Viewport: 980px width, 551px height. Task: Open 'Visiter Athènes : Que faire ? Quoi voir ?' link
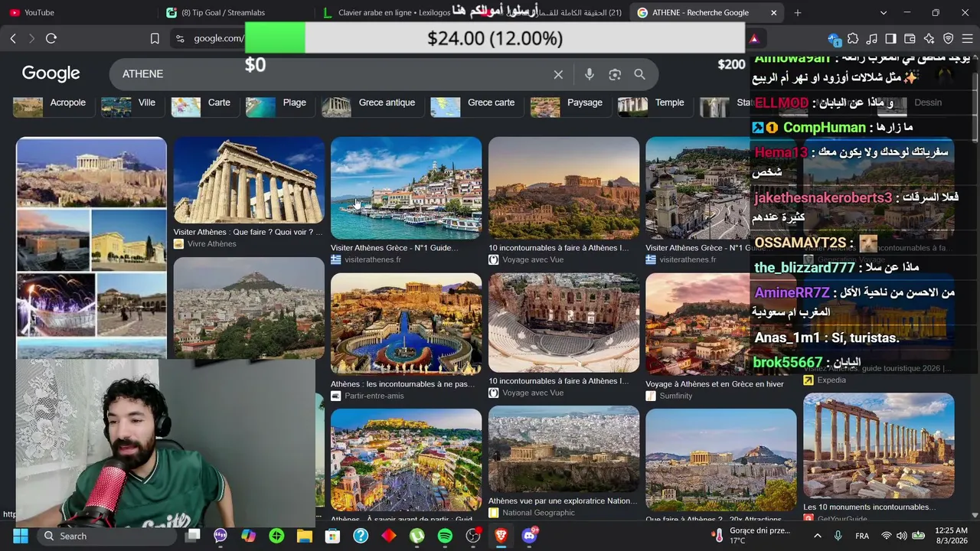(249, 232)
